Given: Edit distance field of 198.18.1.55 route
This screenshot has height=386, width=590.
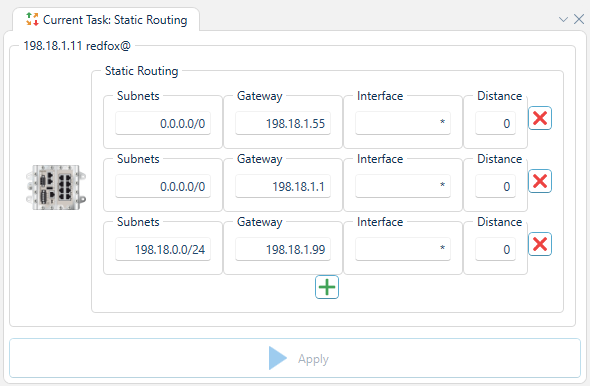Looking at the screenshot, I should [x=495, y=123].
